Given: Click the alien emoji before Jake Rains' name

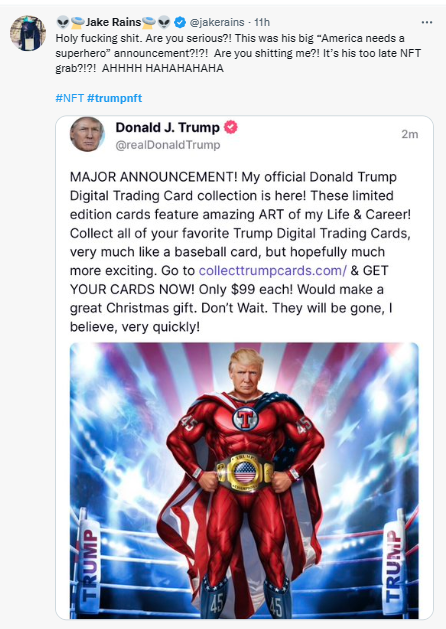Looking at the screenshot, I should coord(63,22).
